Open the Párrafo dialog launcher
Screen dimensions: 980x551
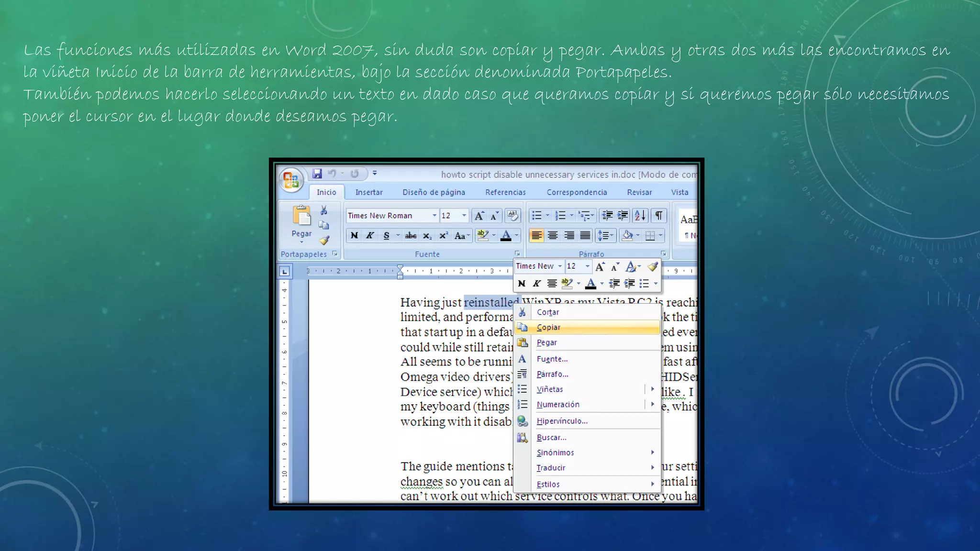(x=663, y=254)
